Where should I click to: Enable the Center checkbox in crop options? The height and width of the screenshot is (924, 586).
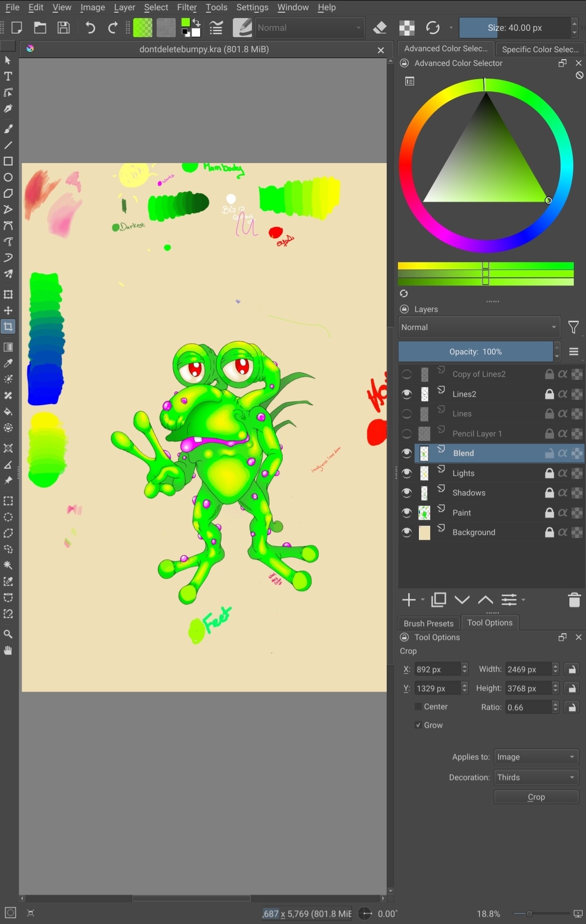pyautogui.click(x=418, y=707)
